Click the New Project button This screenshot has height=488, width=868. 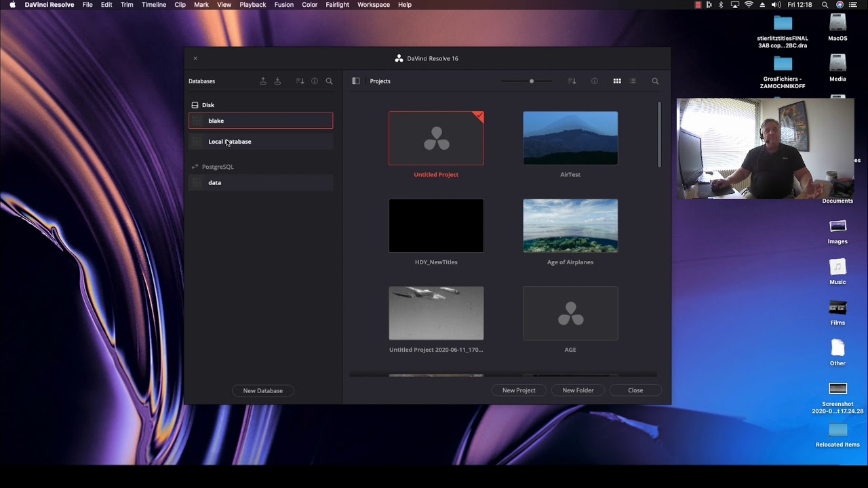click(x=519, y=390)
